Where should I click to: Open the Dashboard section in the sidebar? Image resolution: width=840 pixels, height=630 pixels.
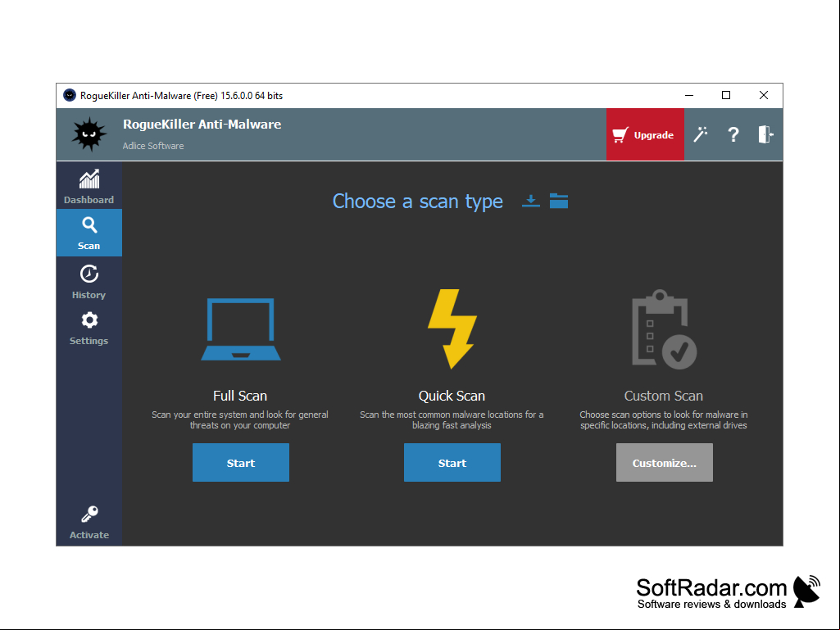pyautogui.click(x=89, y=186)
